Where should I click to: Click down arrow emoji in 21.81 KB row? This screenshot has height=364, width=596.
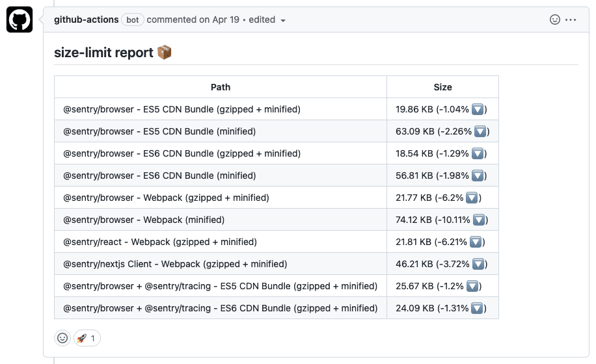pyautogui.click(x=476, y=242)
